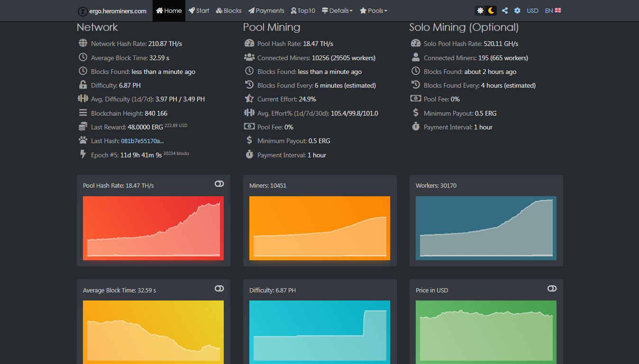Click the orange Miners chart area
This screenshot has width=639, height=364.
click(319, 228)
